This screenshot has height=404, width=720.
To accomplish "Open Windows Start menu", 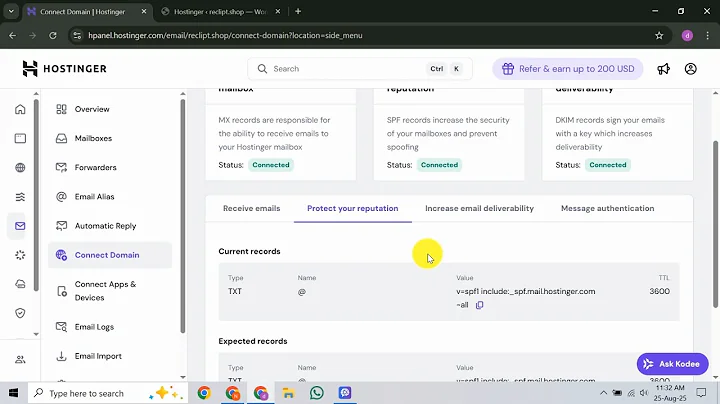I will (x=13, y=393).
